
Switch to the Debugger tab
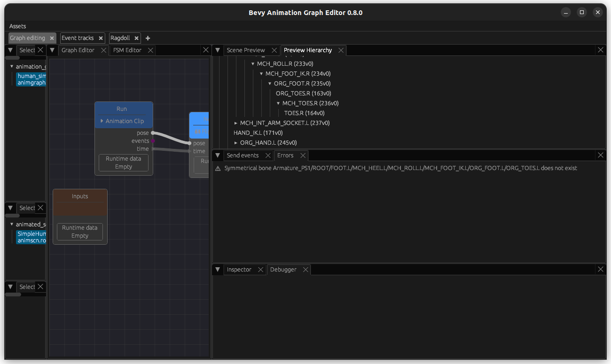283,269
